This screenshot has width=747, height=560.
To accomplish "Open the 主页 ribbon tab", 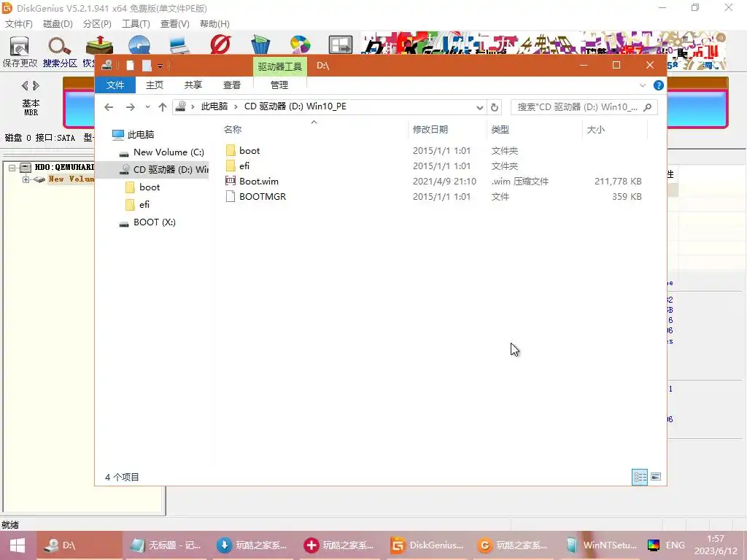I will coord(155,85).
